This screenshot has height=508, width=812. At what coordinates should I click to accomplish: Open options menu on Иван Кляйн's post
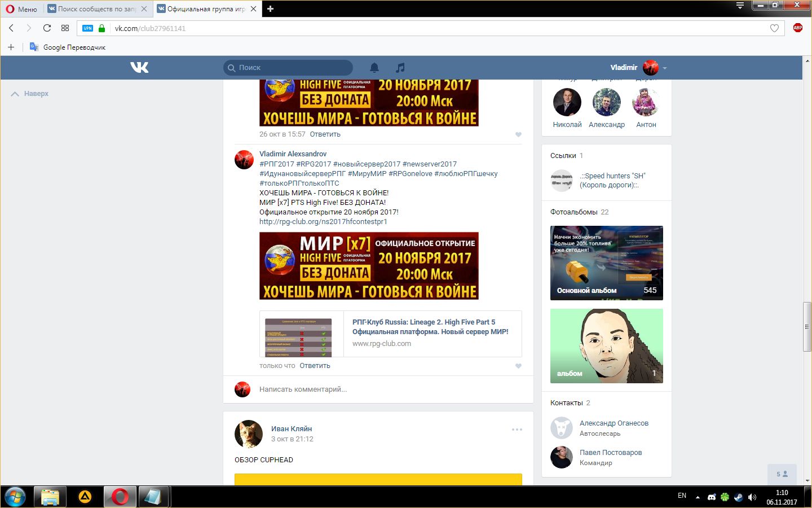[517, 430]
